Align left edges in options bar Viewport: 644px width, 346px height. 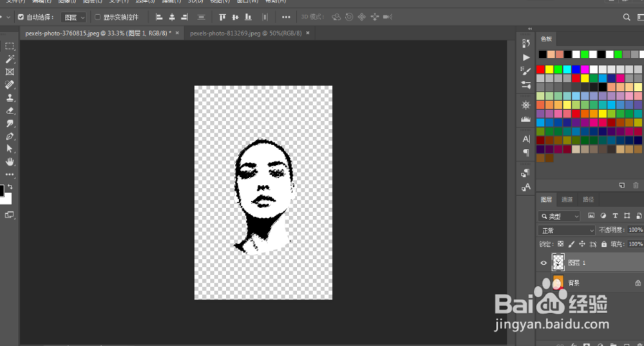[159, 17]
